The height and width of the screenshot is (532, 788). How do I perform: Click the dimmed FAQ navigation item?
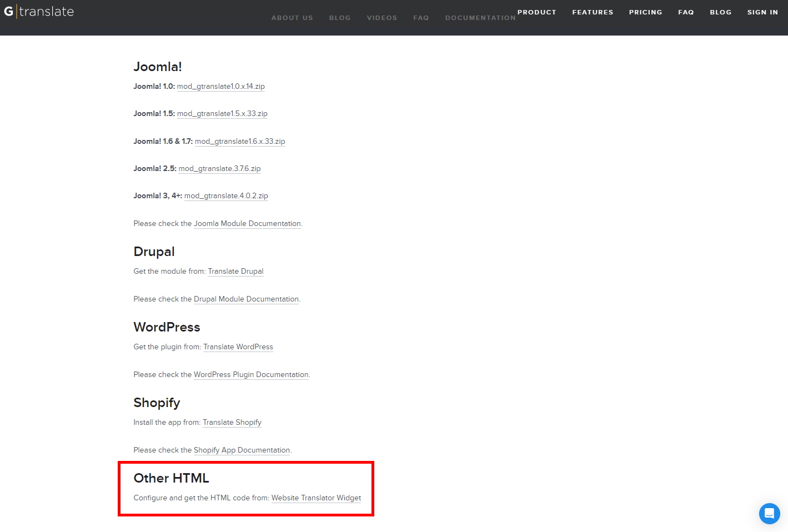[421, 18]
